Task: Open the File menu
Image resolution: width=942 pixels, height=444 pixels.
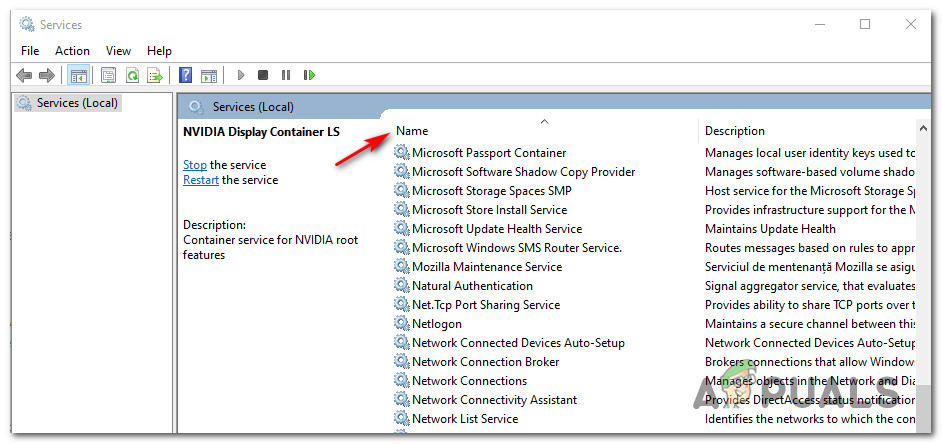Action: 30,50
